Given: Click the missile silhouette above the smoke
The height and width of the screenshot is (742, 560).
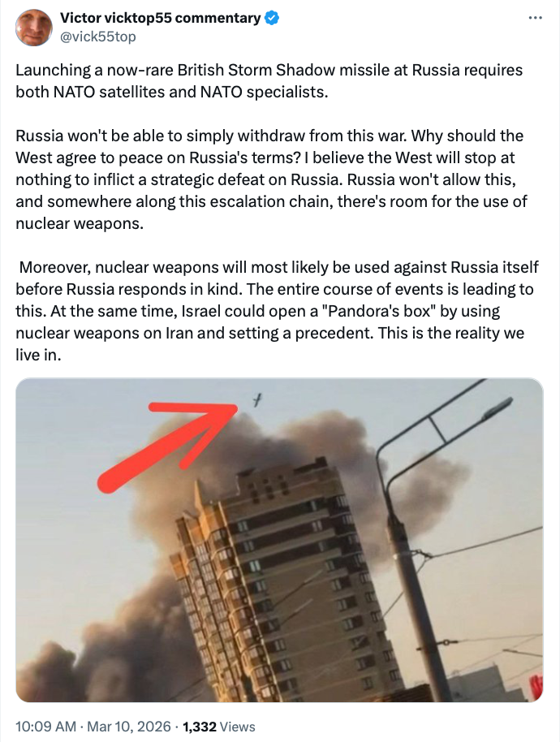Looking at the screenshot, I should pyautogui.click(x=256, y=400).
